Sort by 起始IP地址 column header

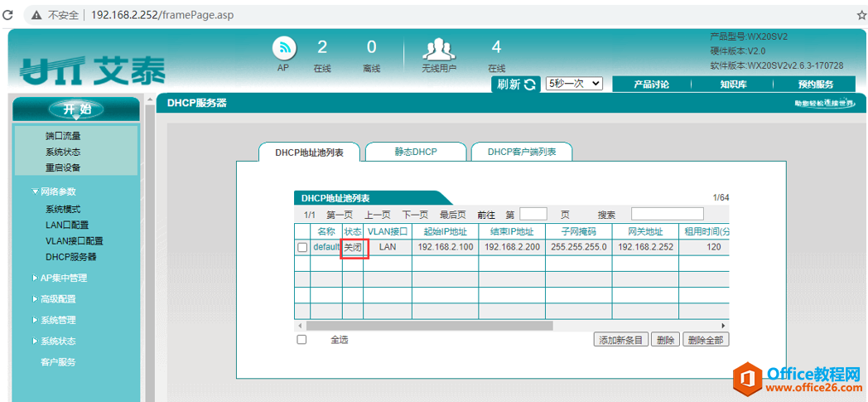coord(445,231)
